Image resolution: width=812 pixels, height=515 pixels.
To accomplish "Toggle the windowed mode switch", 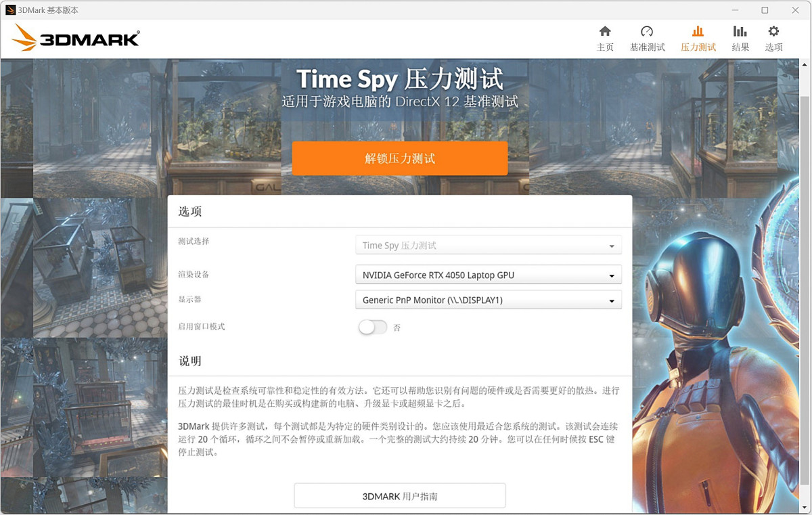I will (x=373, y=327).
